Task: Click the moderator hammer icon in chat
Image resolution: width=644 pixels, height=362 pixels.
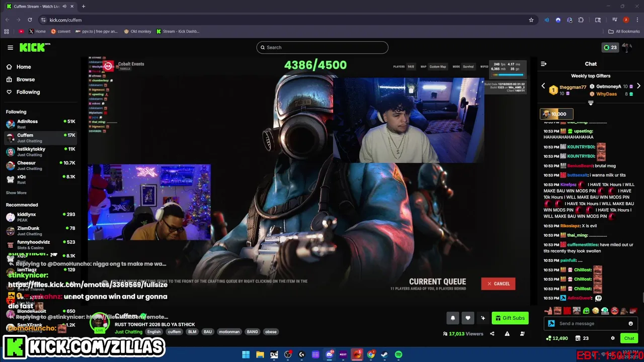Action: 551,323
